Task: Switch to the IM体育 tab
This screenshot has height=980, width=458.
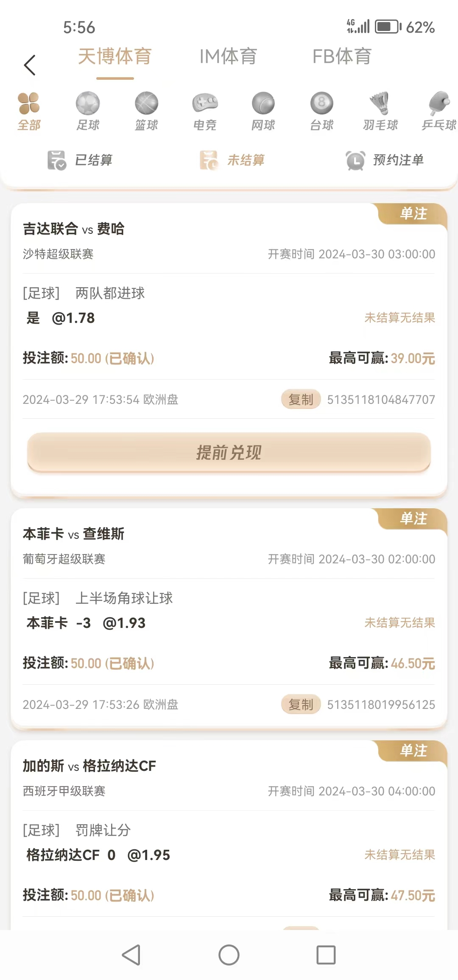Action: click(x=228, y=56)
